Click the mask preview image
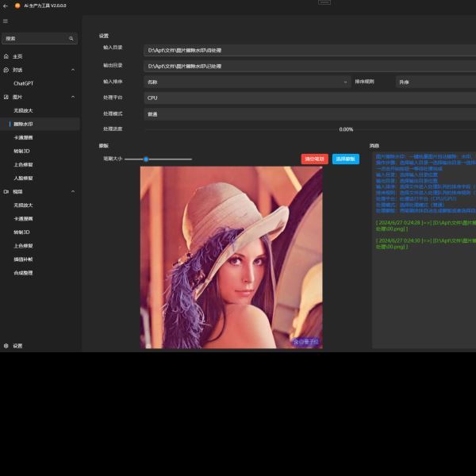The image size is (476, 476). coord(232,257)
